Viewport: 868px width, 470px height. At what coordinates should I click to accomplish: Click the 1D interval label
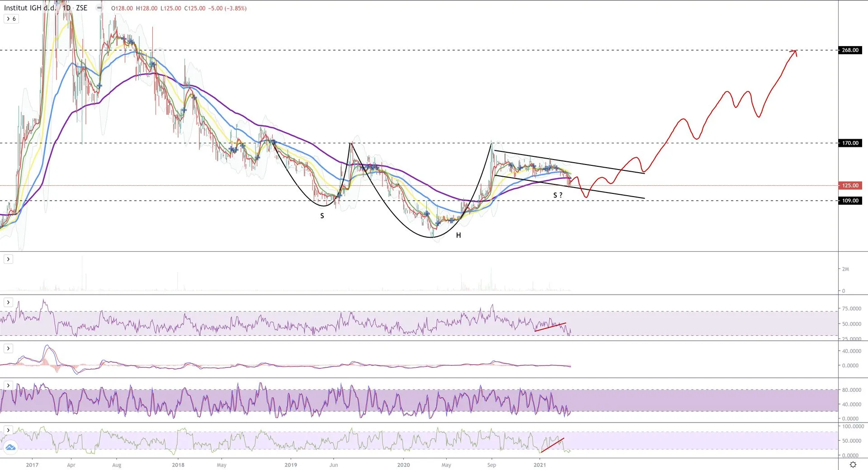pyautogui.click(x=66, y=8)
